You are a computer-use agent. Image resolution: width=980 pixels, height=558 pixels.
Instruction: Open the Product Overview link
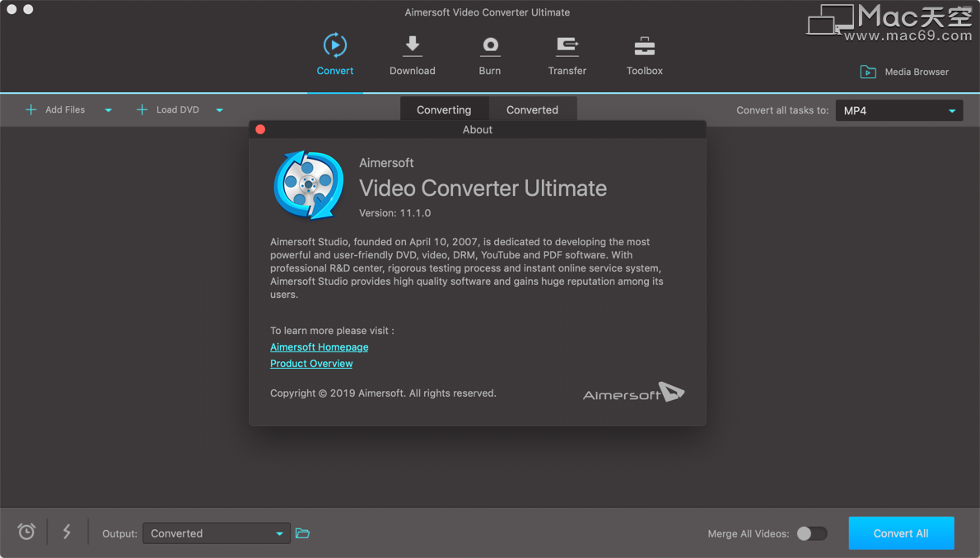311,363
